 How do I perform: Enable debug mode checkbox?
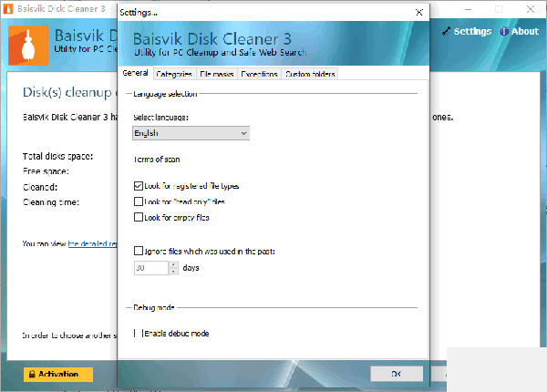click(139, 333)
